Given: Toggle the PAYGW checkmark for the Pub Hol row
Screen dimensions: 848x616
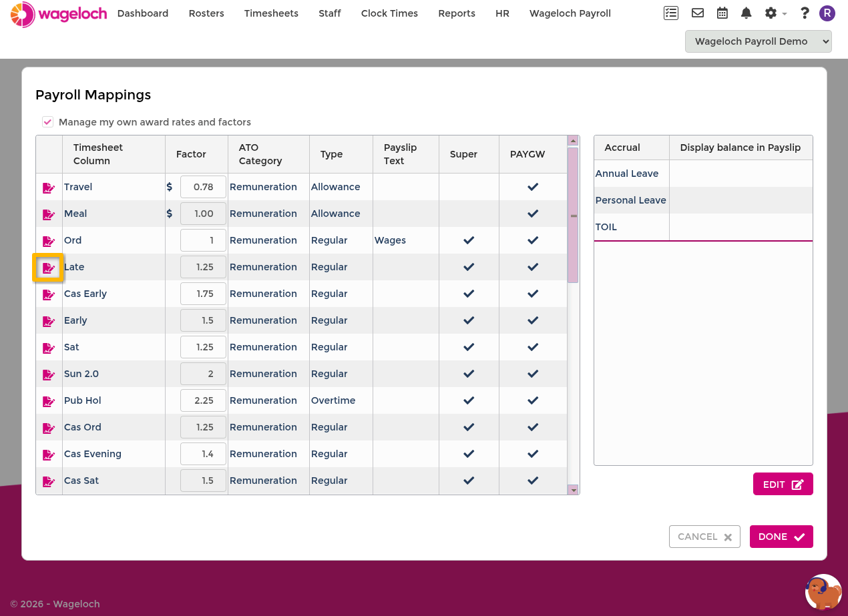Looking at the screenshot, I should point(533,400).
